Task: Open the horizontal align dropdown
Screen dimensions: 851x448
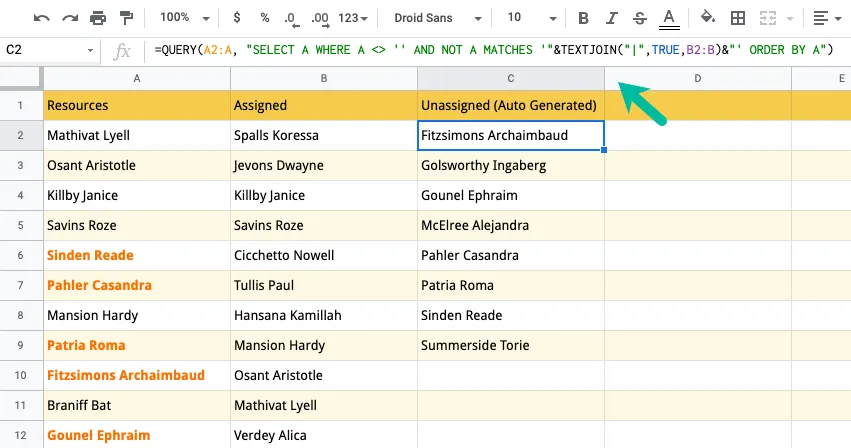Action: (x=827, y=18)
